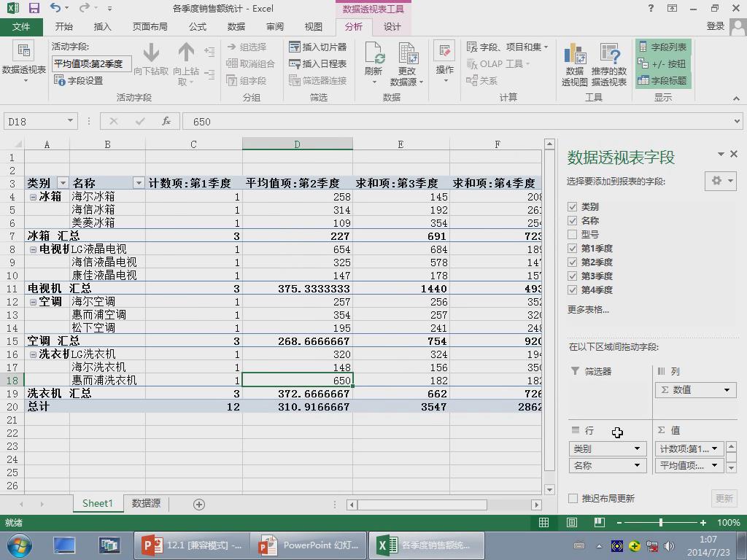Open the volume control in system tray
The height and width of the screenshot is (560, 747).
[x=670, y=545]
